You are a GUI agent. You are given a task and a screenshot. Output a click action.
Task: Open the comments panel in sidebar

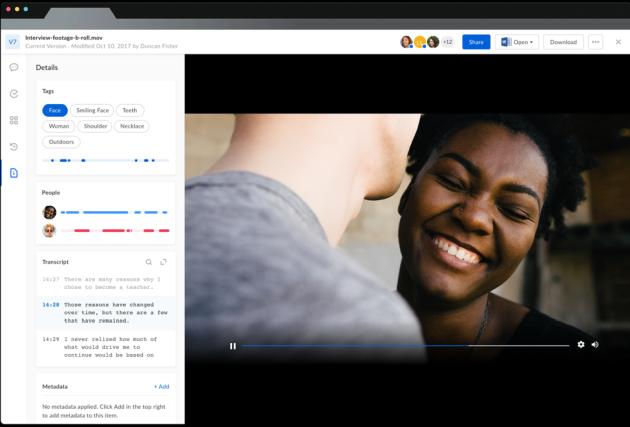(13, 68)
